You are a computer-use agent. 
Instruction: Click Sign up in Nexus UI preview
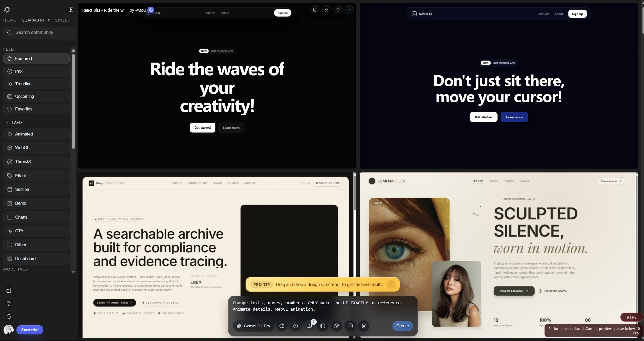577,14
